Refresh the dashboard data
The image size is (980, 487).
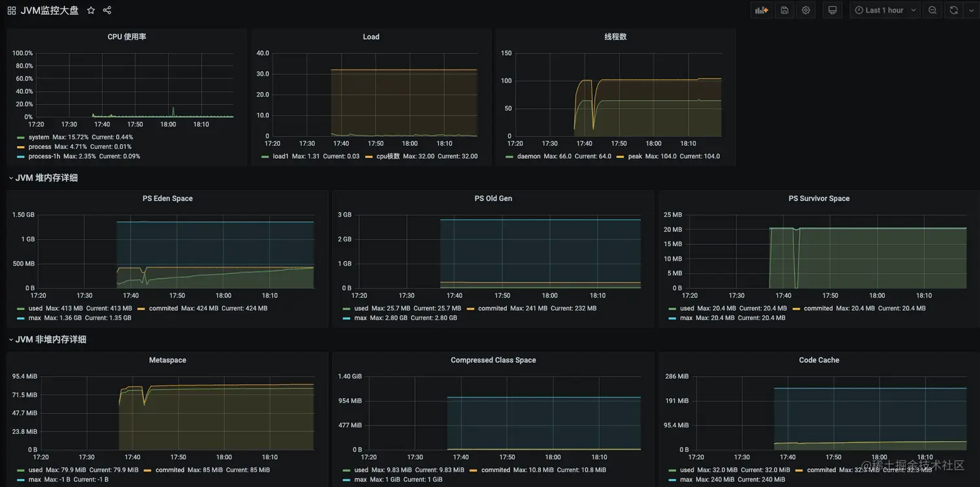point(954,10)
